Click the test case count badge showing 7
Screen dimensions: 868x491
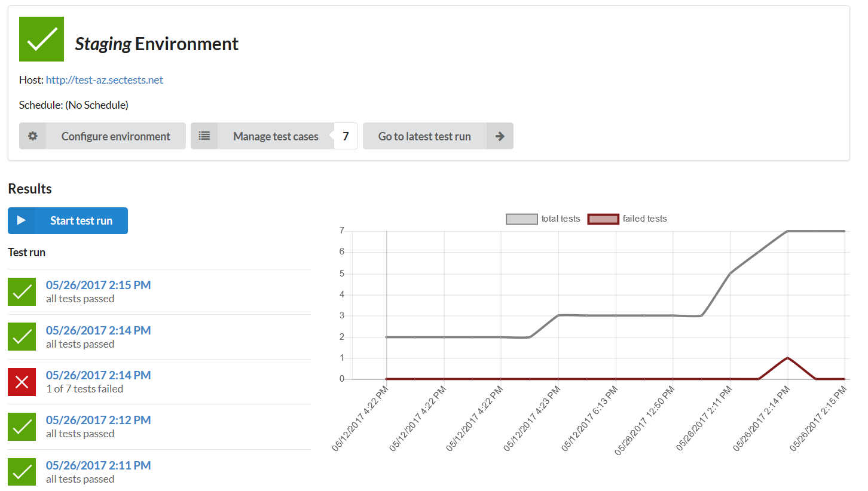[x=346, y=136]
